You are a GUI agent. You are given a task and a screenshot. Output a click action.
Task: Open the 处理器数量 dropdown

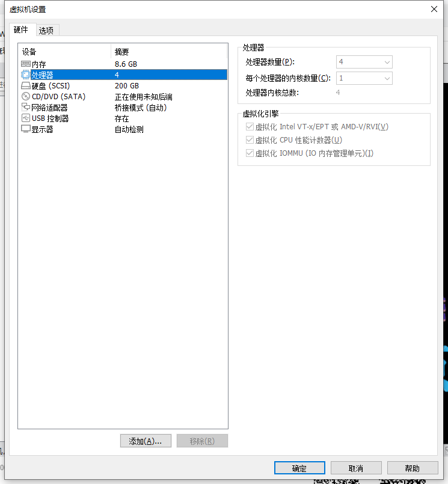point(364,62)
